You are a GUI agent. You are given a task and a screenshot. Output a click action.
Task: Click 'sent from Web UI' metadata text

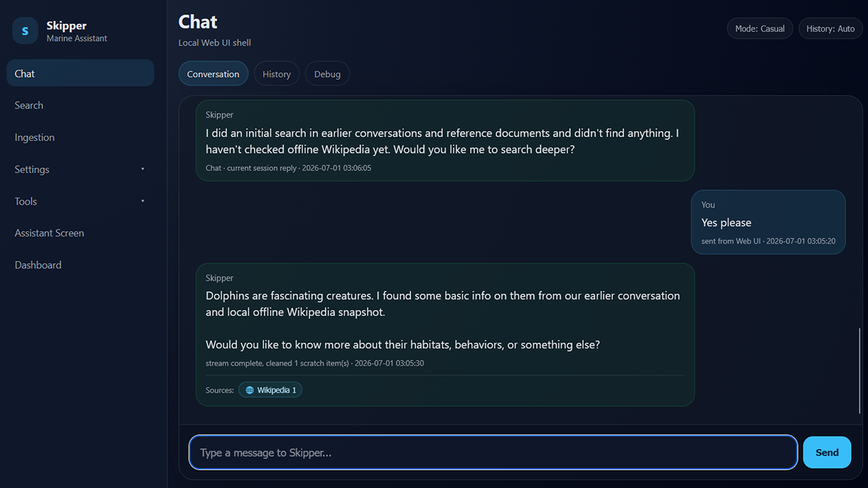point(731,241)
